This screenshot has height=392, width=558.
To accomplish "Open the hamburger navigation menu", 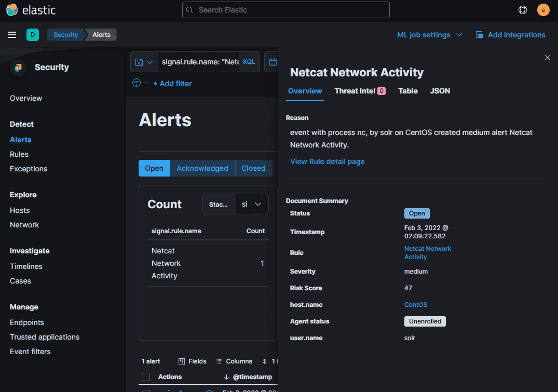I will coord(12,35).
